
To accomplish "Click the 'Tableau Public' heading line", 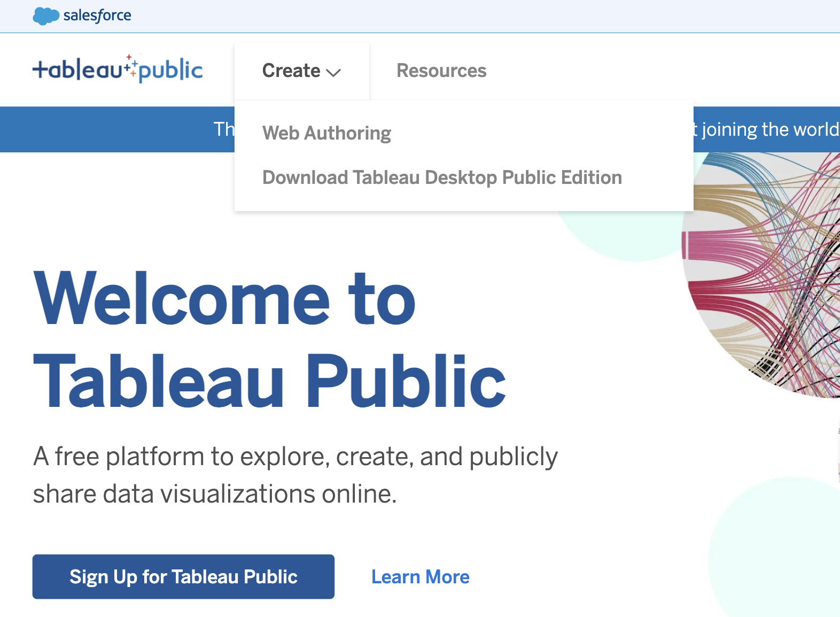I will [269, 381].
